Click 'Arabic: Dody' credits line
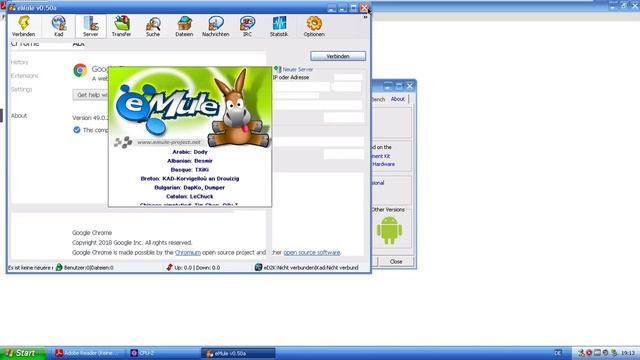Screen dimensions: 640x360 (190, 152)
